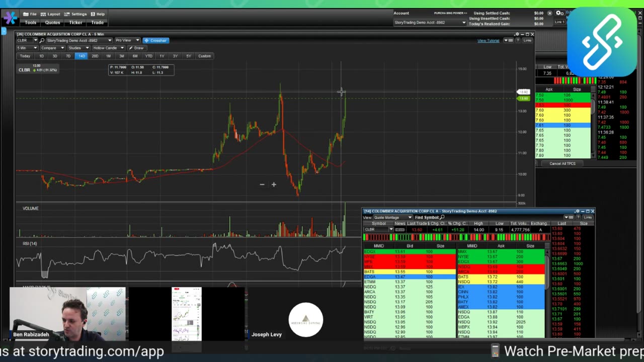Open chart window menu list icon
Screen dimensions: 644x362
(x=510, y=40)
